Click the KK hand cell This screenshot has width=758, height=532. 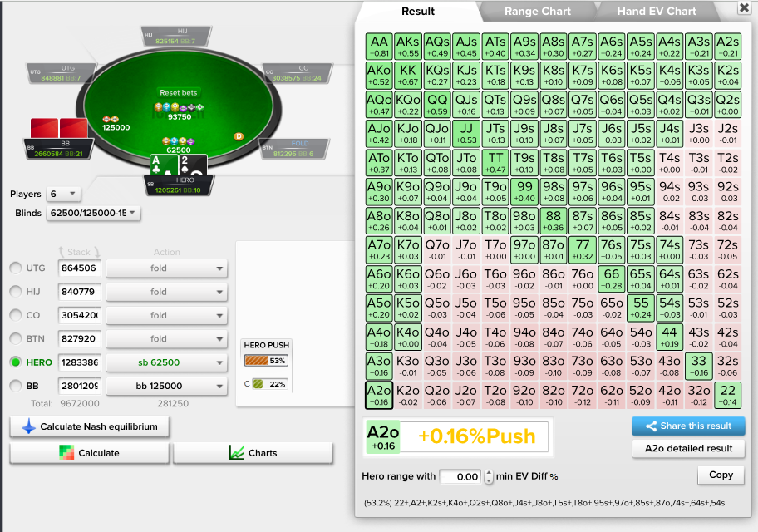point(408,76)
